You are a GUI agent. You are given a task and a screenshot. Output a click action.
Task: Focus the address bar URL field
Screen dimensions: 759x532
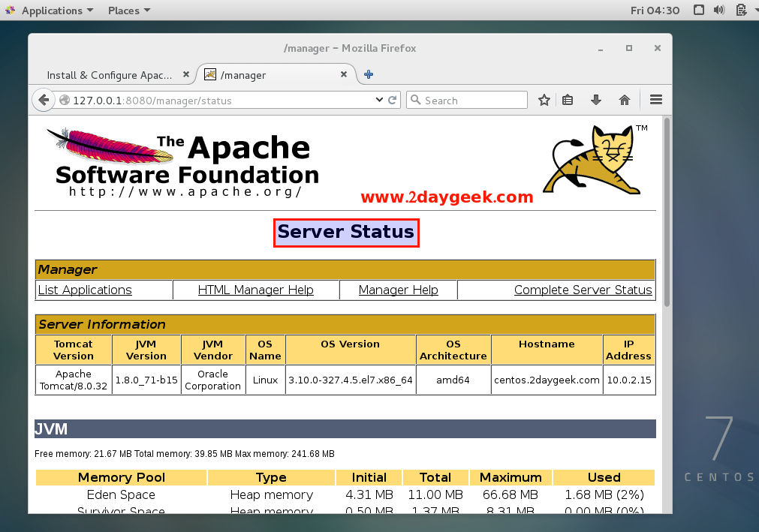223,101
